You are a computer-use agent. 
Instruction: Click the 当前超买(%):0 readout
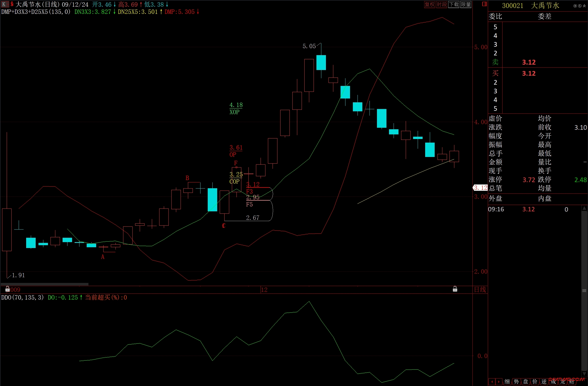coord(106,298)
